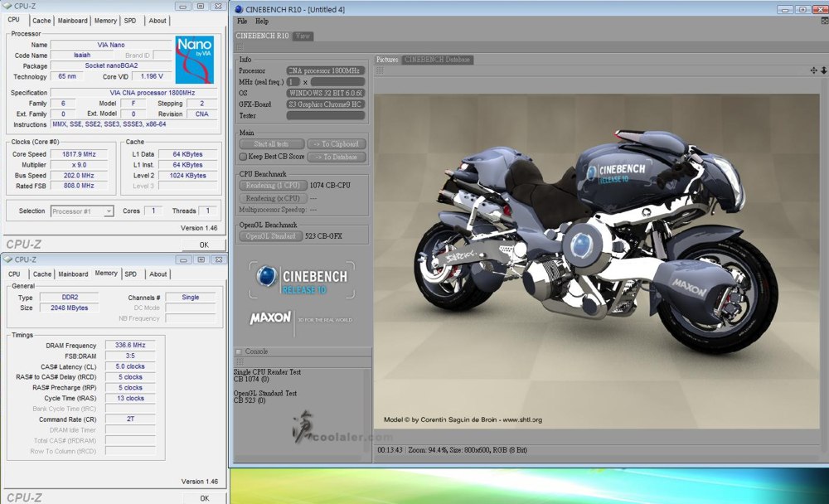Open SPD tab in top CPU-Z window
Viewport: 829px width, 504px height.
(x=130, y=21)
